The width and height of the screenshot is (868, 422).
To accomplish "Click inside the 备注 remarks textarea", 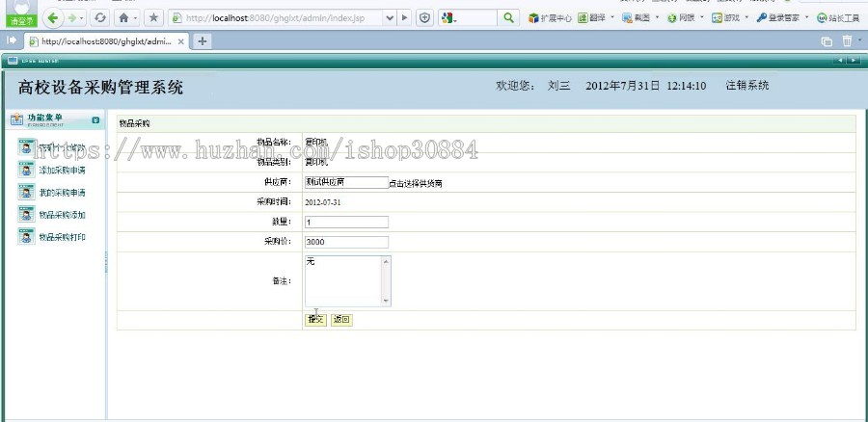I will tap(343, 281).
